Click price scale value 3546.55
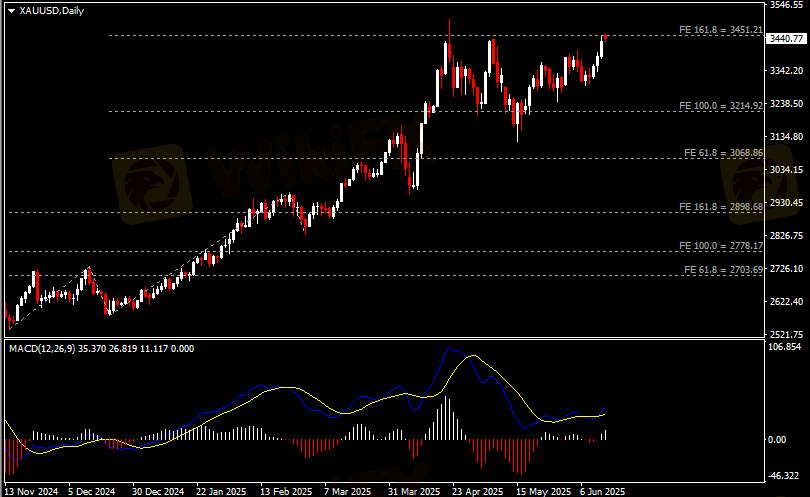The width and height of the screenshot is (810, 497). click(786, 5)
